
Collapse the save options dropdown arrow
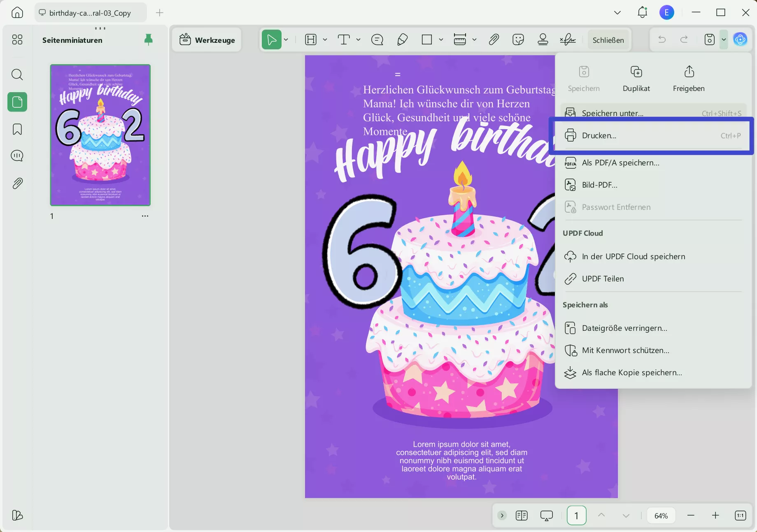(724, 40)
